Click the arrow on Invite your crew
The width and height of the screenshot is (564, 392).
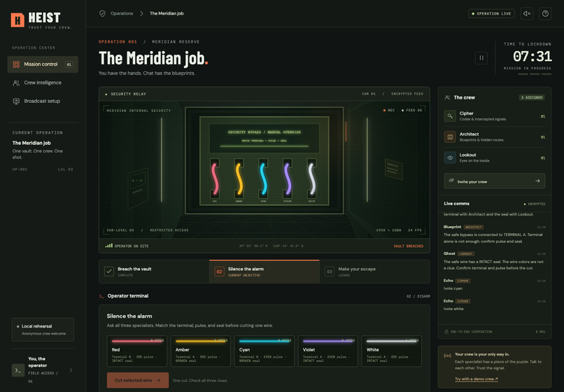coord(537,181)
